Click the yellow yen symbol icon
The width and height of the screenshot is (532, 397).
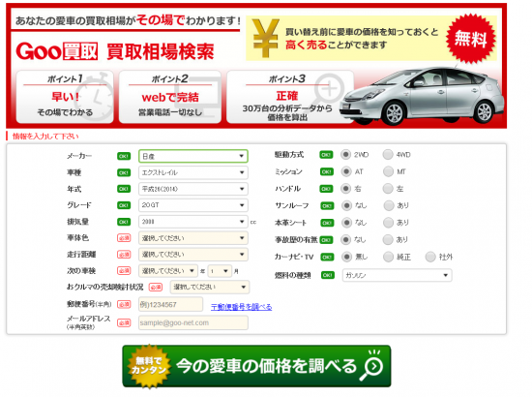pos(266,38)
